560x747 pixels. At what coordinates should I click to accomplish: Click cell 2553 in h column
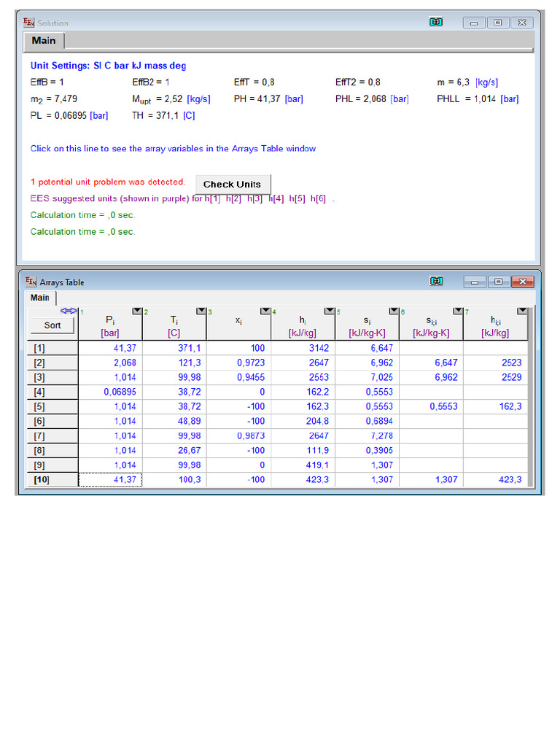coord(303,377)
